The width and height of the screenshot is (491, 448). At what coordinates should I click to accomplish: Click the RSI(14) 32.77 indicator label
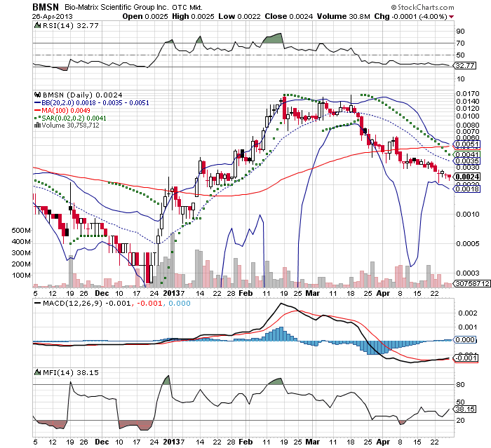pos(70,26)
